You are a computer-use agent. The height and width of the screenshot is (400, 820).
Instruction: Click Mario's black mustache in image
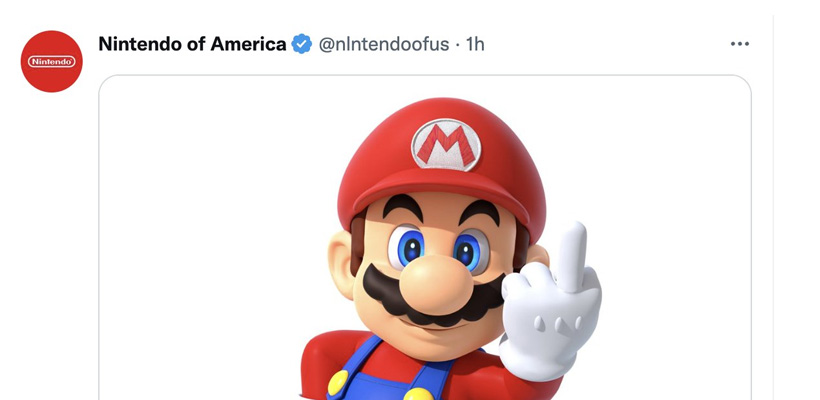point(433,297)
